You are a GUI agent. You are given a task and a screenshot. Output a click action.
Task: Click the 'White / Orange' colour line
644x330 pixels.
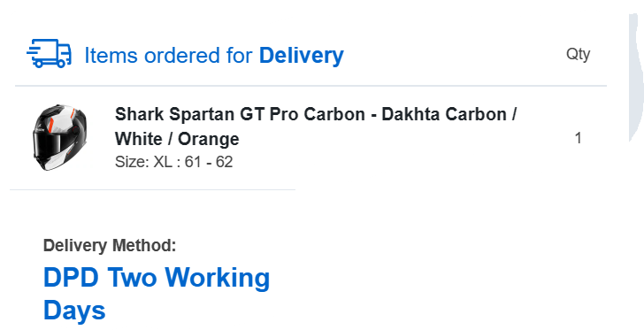click(177, 139)
